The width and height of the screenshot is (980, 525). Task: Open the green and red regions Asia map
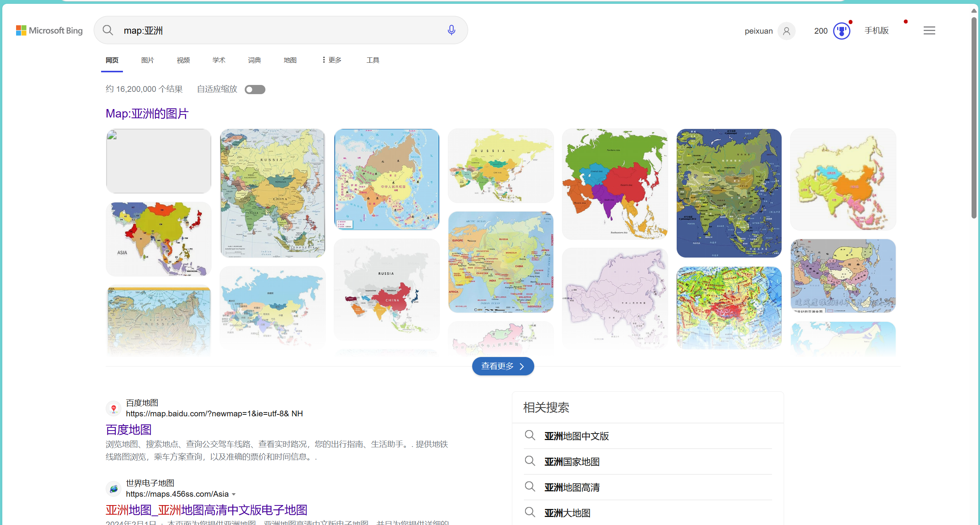(x=615, y=184)
